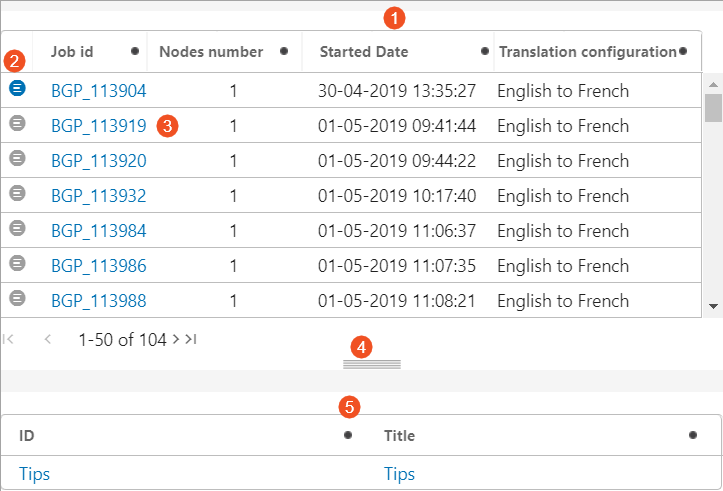Open the Nodes number column menu dot
723x491 pixels.
point(285,50)
